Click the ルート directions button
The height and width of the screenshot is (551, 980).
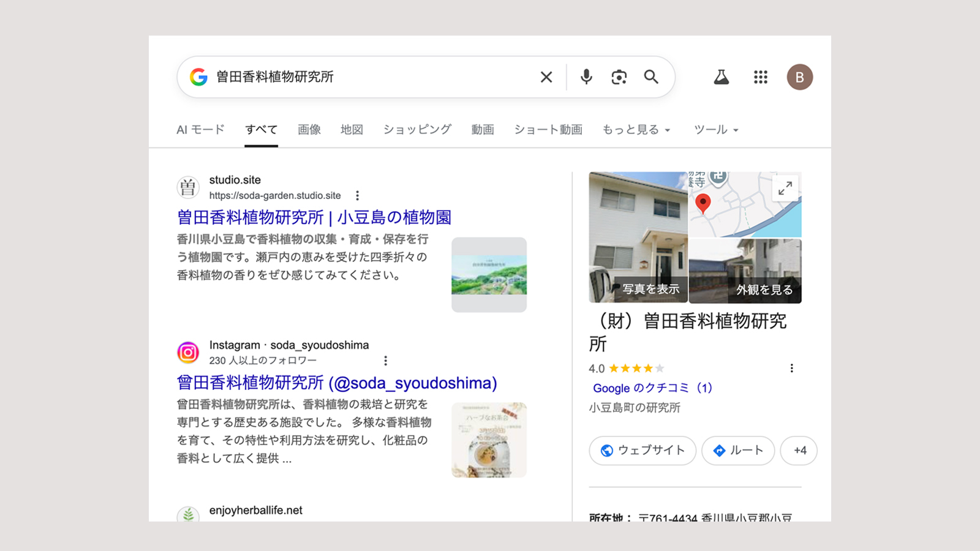(738, 451)
